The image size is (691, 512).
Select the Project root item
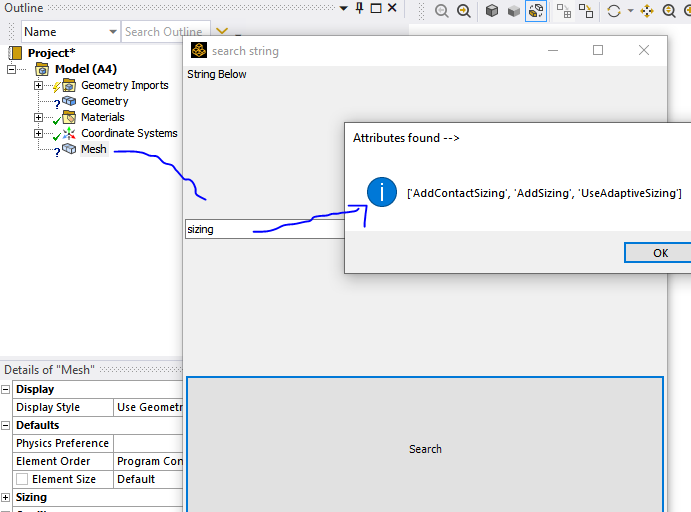tap(51, 53)
